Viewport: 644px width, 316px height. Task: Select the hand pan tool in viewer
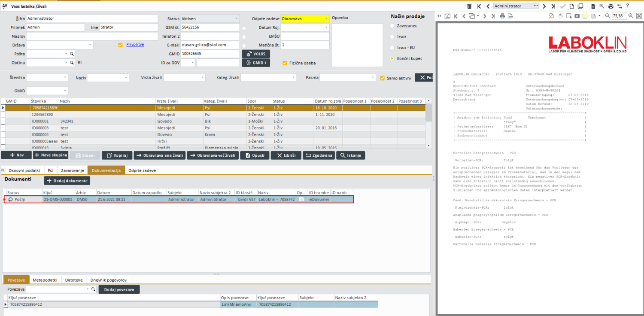tap(560, 16)
